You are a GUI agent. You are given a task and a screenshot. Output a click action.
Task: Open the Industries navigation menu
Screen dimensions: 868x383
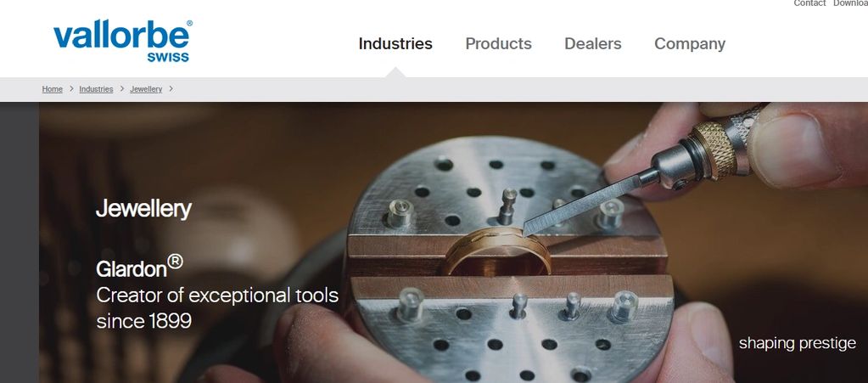pyautogui.click(x=395, y=44)
